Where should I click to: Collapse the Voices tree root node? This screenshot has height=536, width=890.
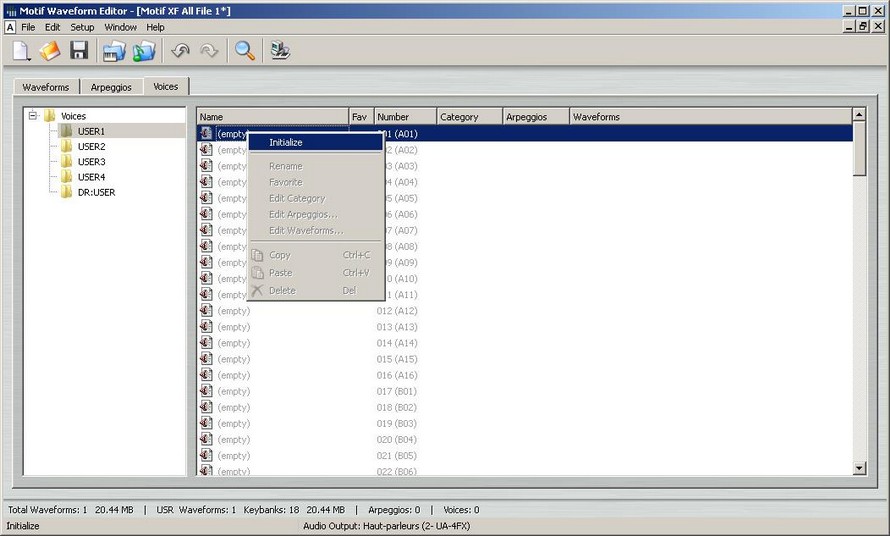(x=33, y=116)
